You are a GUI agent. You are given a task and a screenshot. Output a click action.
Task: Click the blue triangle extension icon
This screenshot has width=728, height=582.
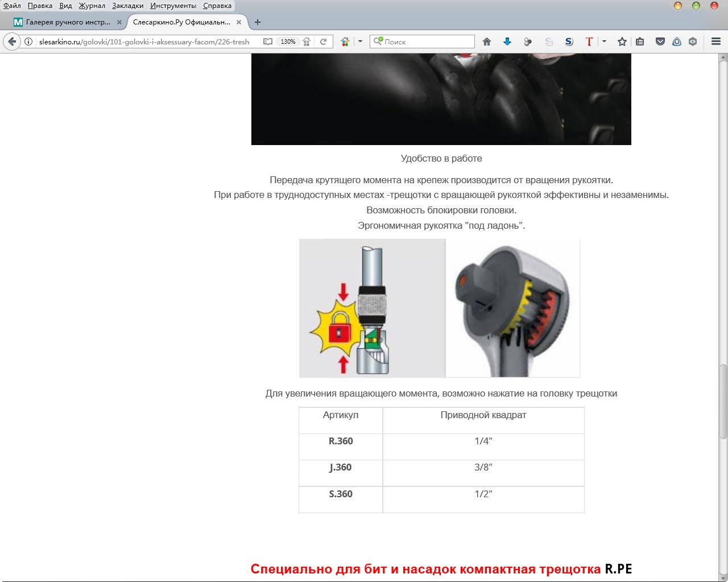(677, 42)
